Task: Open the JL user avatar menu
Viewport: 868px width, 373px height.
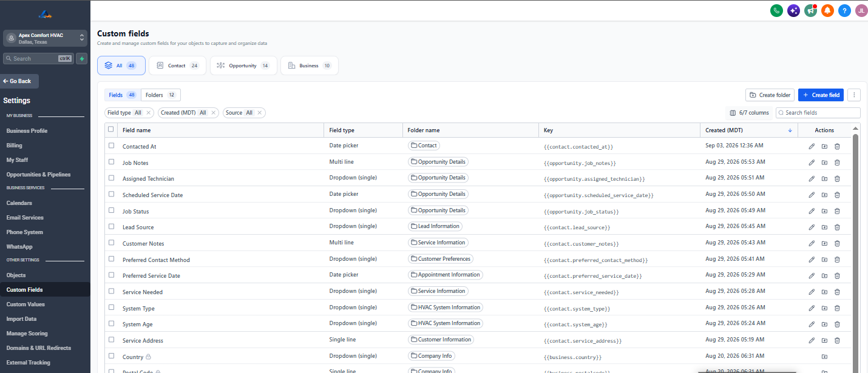Action: (861, 10)
